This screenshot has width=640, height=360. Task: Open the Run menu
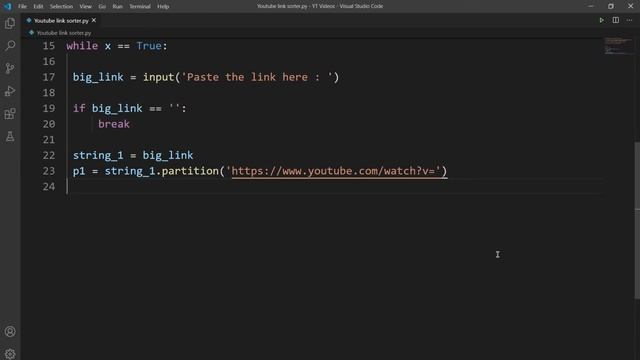[117, 6]
